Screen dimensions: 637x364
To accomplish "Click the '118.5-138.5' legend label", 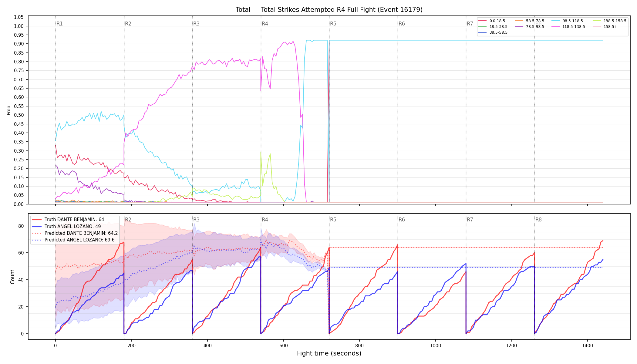I will [x=574, y=27].
